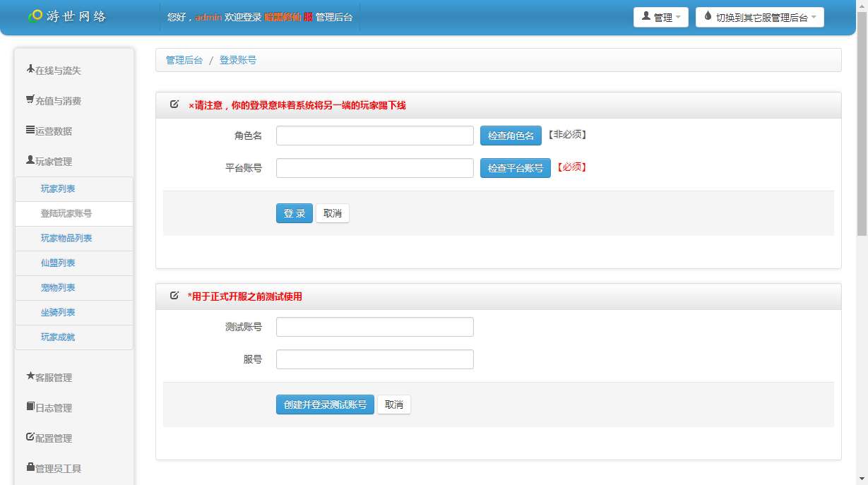
Task: Select 玩家列表 from the sidebar submenu
Action: click(x=57, y=188)
